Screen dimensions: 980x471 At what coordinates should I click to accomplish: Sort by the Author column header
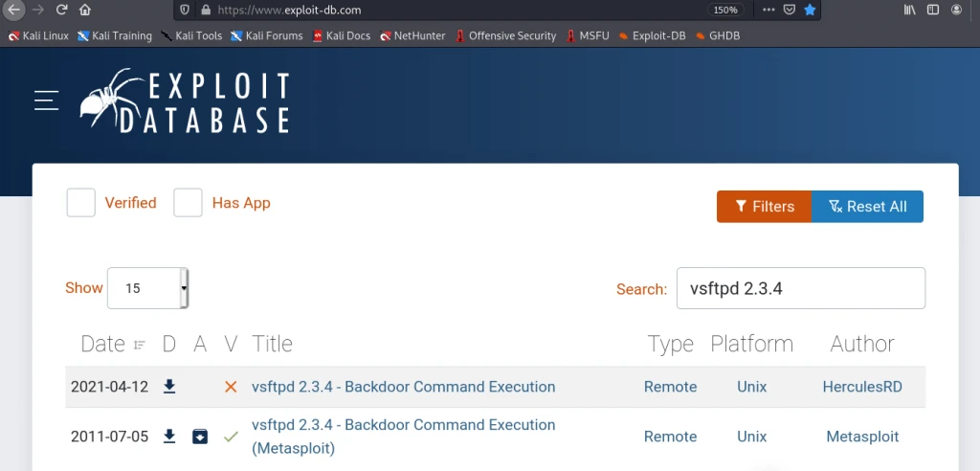click(x=862, y=344)
